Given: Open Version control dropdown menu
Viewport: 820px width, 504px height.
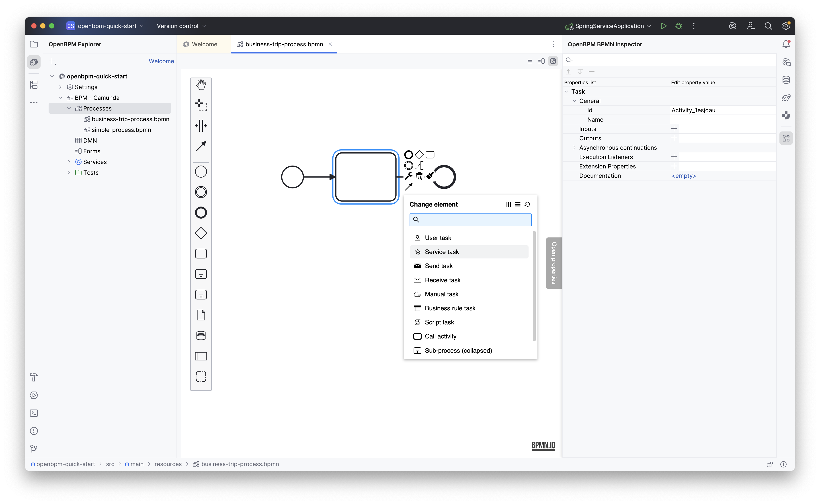Looking at the screenshot, I should pyautogui.click(x=181, y=26).
